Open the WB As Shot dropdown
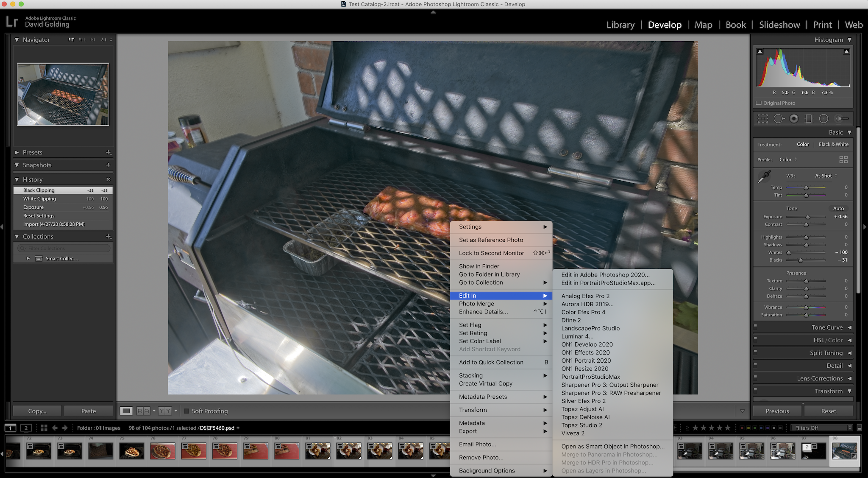868x478 pixels. 826,176
